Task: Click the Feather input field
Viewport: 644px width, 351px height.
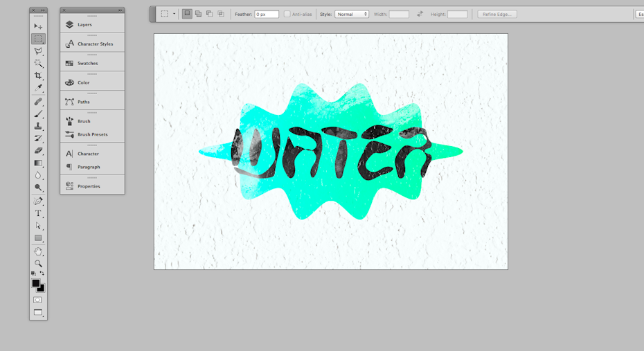Action: pos(267,14)
